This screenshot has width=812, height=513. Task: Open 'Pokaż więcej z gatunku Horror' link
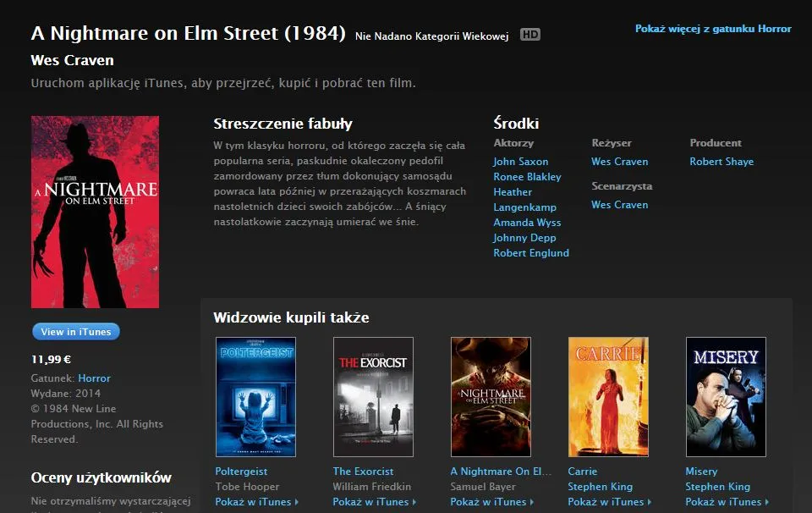tap(713, 29)
